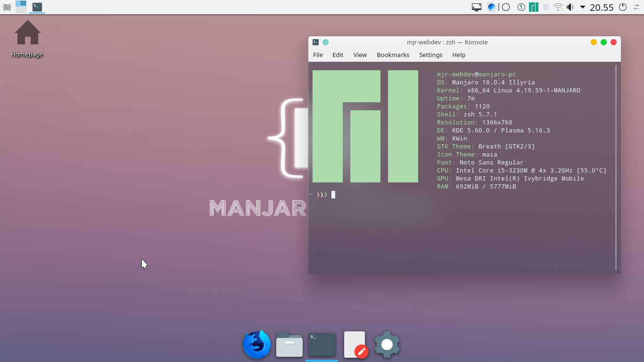Click the 'Icon Theme: maia' line
Viewport: 644px width, 362px height.
(x=467, y=155)
